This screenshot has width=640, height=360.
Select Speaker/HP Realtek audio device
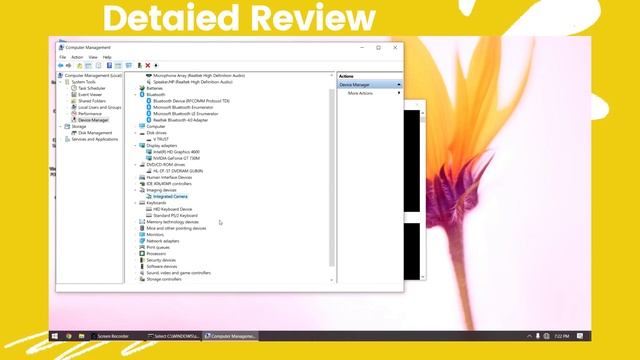point(193,82)
